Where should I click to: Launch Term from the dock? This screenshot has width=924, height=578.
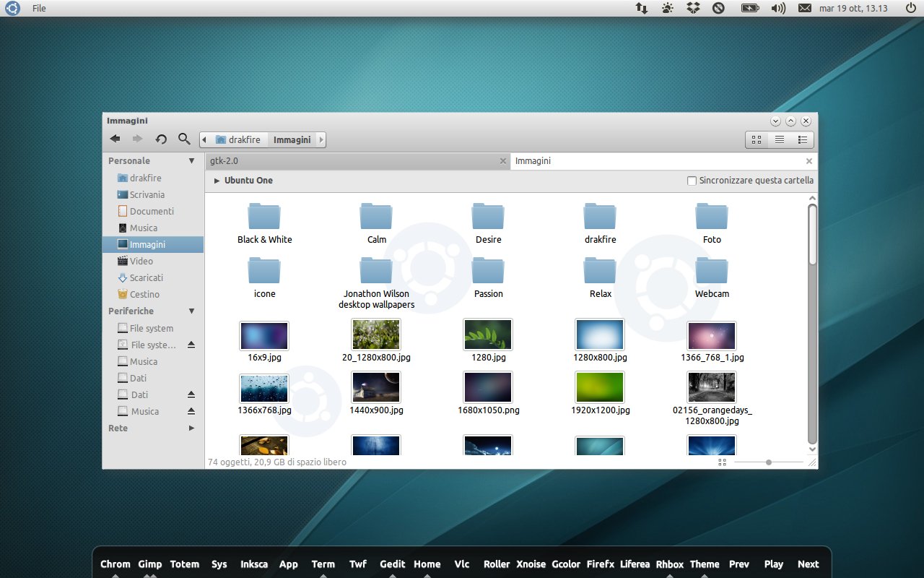(x=323, y=564)
